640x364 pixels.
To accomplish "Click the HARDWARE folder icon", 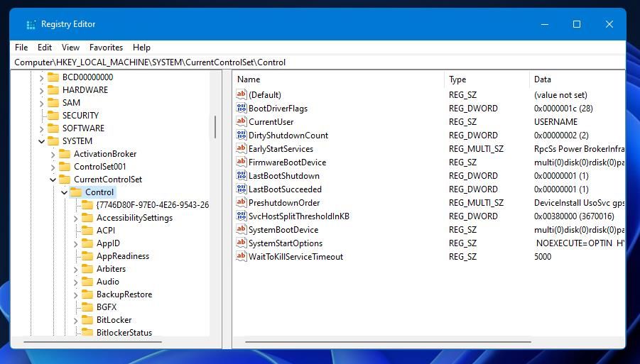I will pyautogui.click(x=53, y=89).
